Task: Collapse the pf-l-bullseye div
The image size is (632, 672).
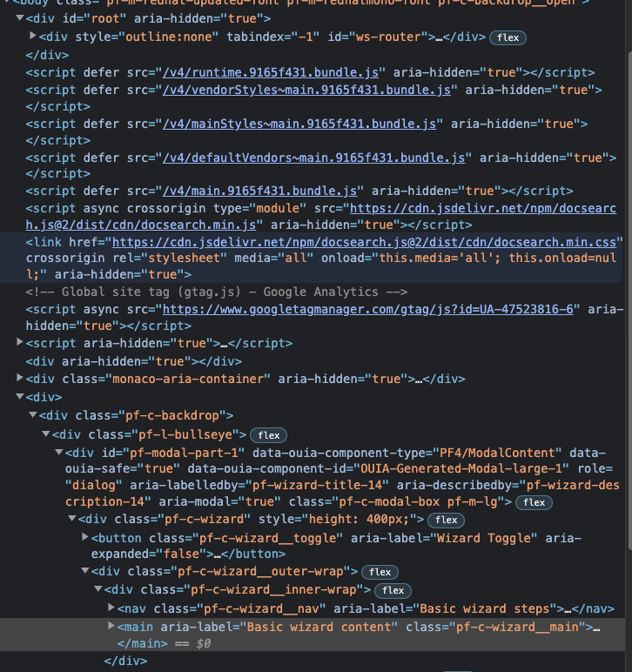Action: pos(46,433)
